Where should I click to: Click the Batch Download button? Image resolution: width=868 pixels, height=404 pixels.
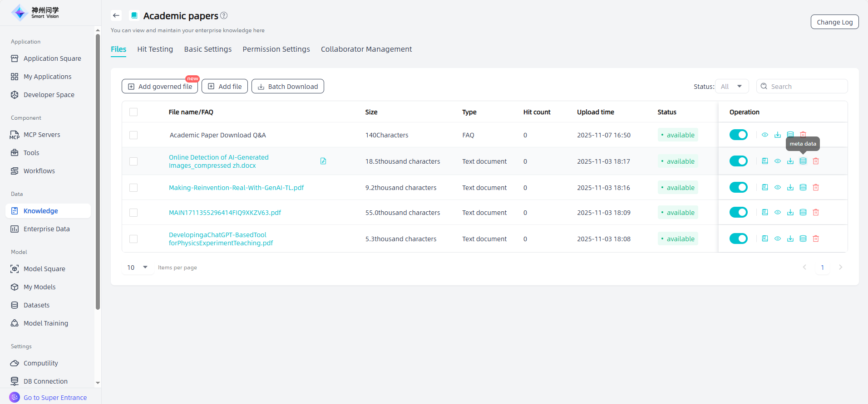pos(287,87)
